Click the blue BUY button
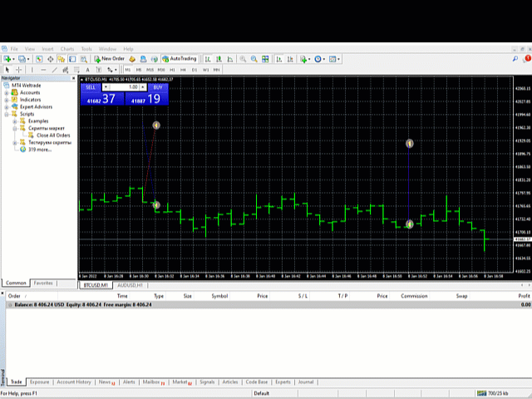 158,87
